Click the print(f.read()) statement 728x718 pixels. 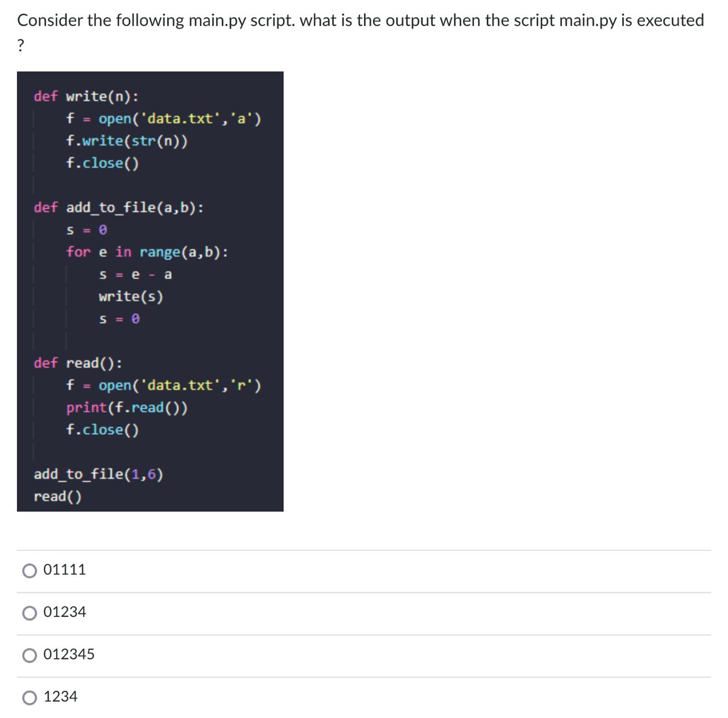(127, 408)
